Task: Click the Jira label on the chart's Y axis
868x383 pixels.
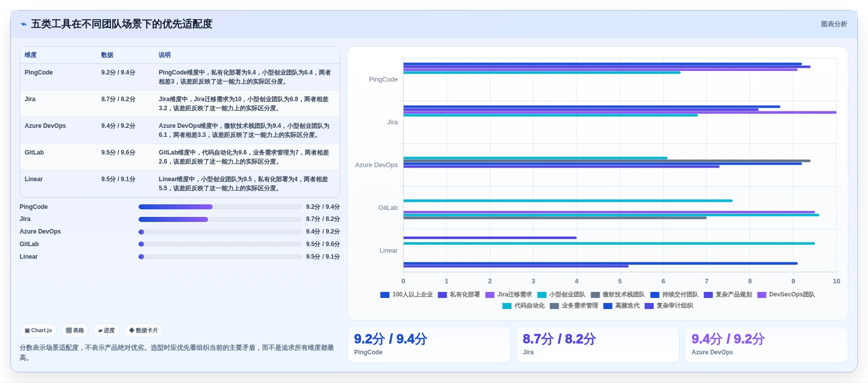Action: click(392, 122)
